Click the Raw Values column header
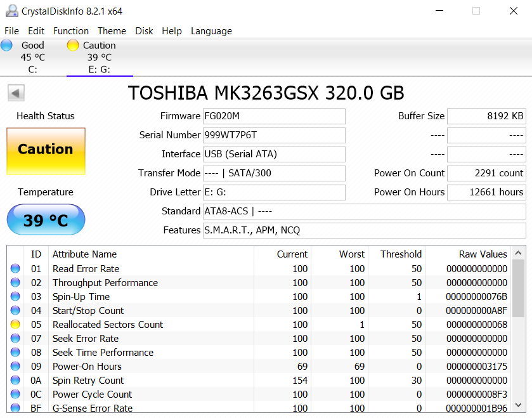532x418 pixels. 468,254
